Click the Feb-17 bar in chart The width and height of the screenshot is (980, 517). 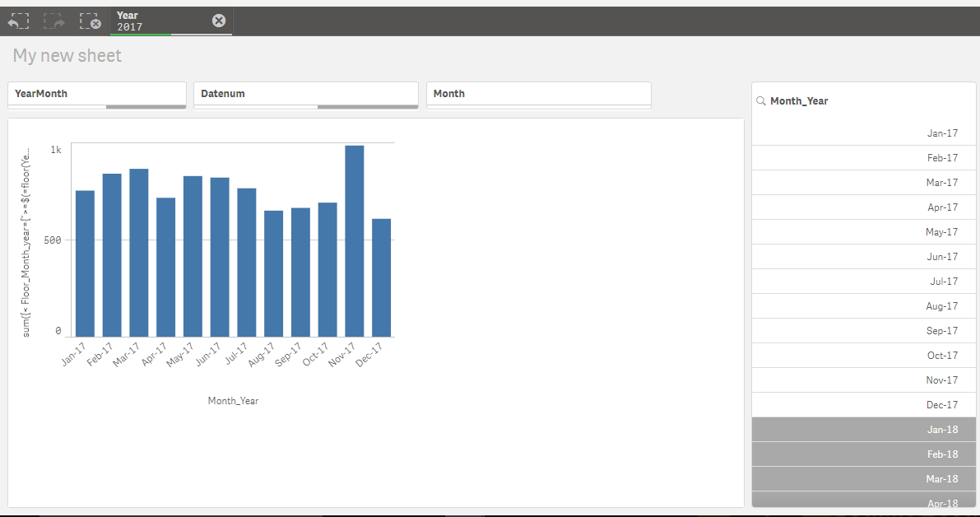112,255
